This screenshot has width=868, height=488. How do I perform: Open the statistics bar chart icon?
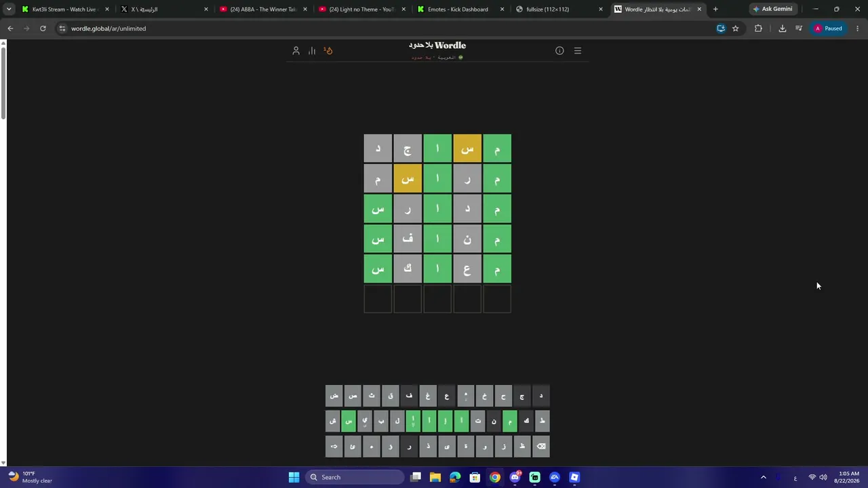312,51
